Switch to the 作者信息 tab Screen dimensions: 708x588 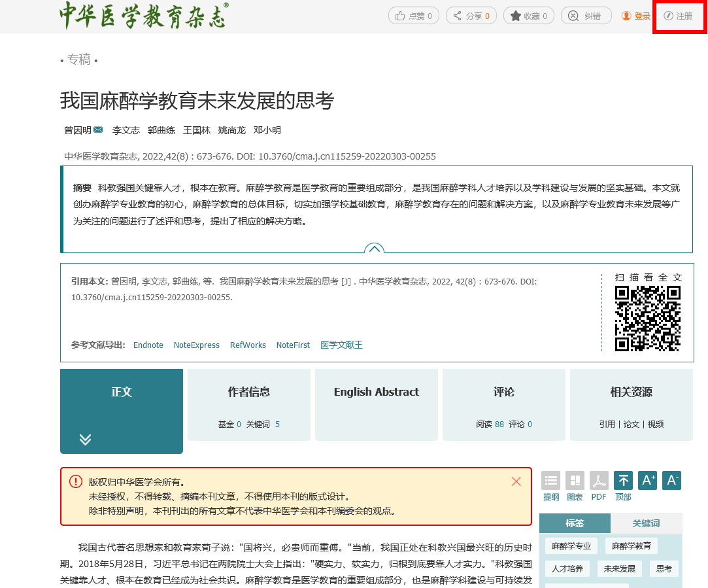coord(248,404)
